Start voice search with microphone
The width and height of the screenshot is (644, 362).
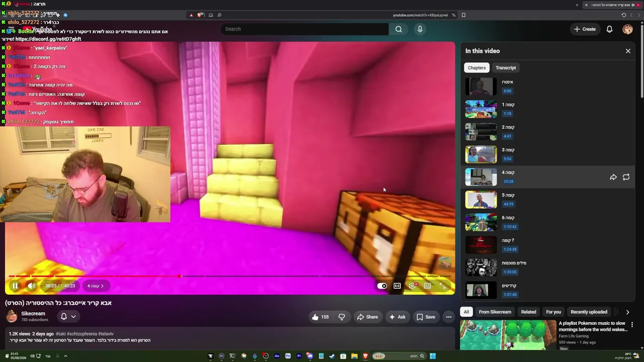(420, 29)
